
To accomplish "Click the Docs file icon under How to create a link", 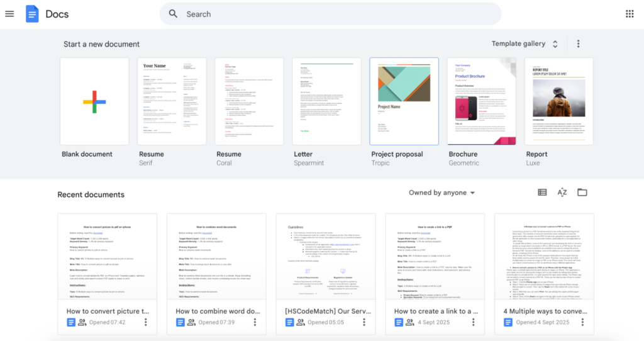I will click(x=398, y=323).
